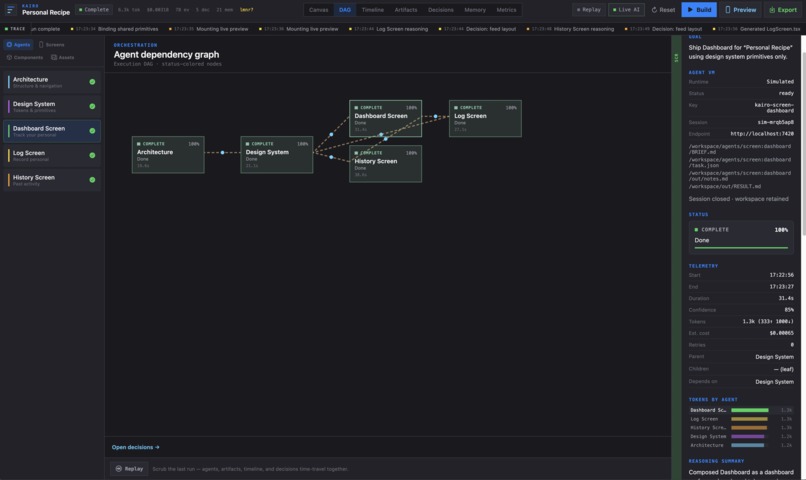Screen dimensions: 806x480
Task: Click the Kairo menu icon beside Personal Recipe
Action: tap(10, 10)
